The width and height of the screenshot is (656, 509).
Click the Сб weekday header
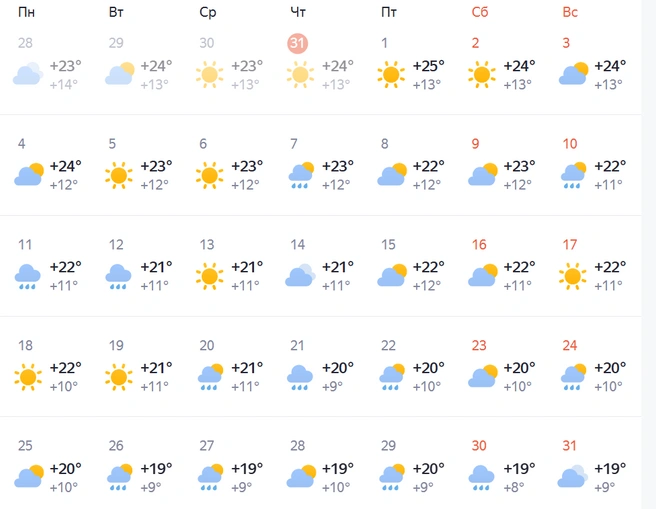480,13
